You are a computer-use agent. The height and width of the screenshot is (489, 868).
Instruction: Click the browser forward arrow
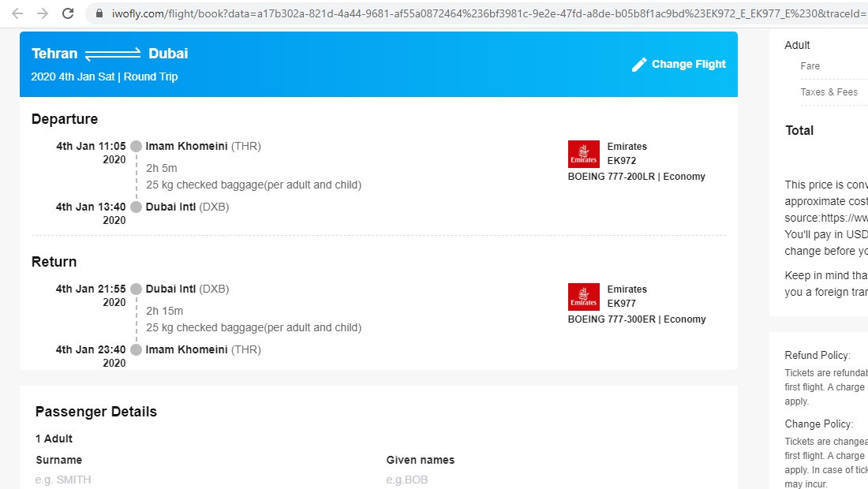pos(44,13)
